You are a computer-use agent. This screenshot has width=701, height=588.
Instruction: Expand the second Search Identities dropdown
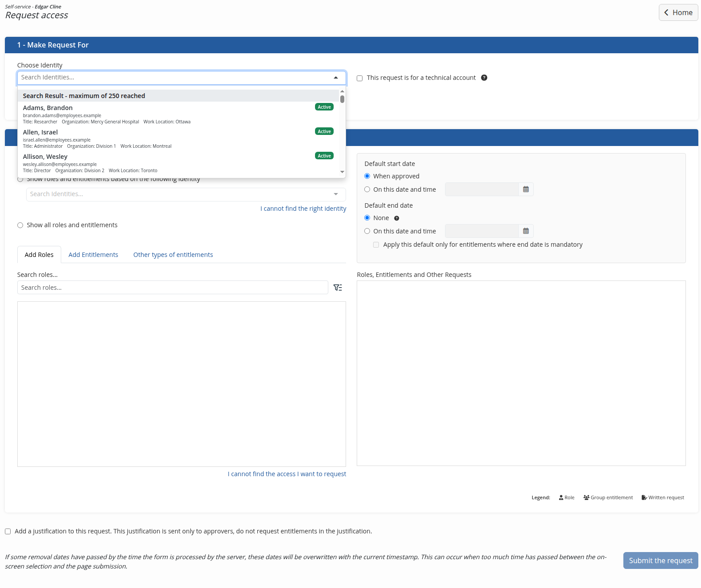336,194
